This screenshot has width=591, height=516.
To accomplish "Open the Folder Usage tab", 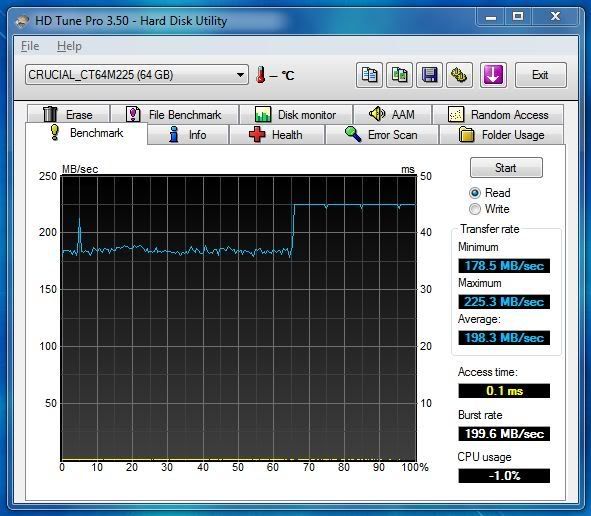I will pyautogui.click(x=502, y=135).
